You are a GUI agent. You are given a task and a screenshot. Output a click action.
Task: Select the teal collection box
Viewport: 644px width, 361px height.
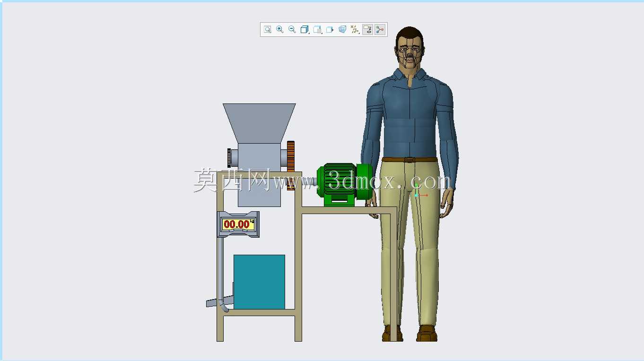coord(259,282)
